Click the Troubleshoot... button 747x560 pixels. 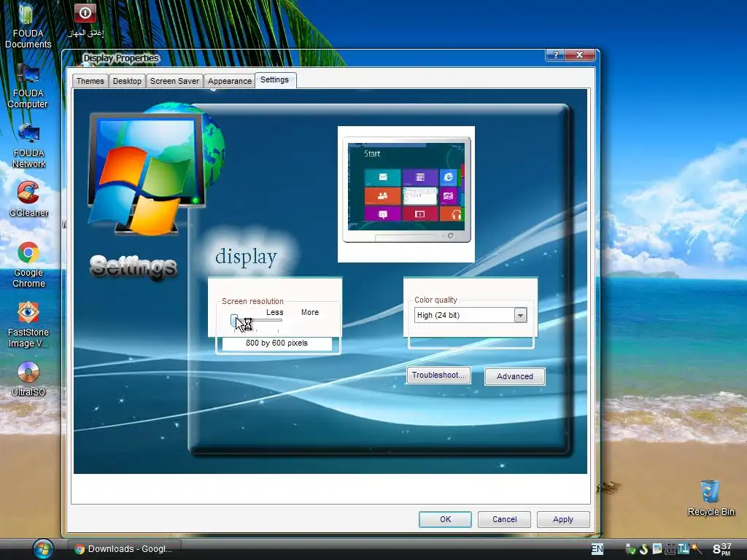pyautogui.click(x=438, y=376)
